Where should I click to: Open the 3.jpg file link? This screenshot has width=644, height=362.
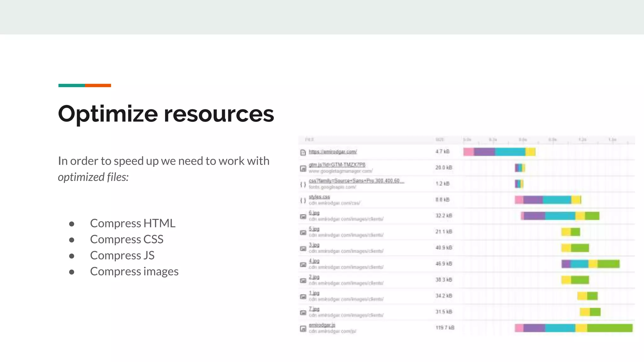314,245
